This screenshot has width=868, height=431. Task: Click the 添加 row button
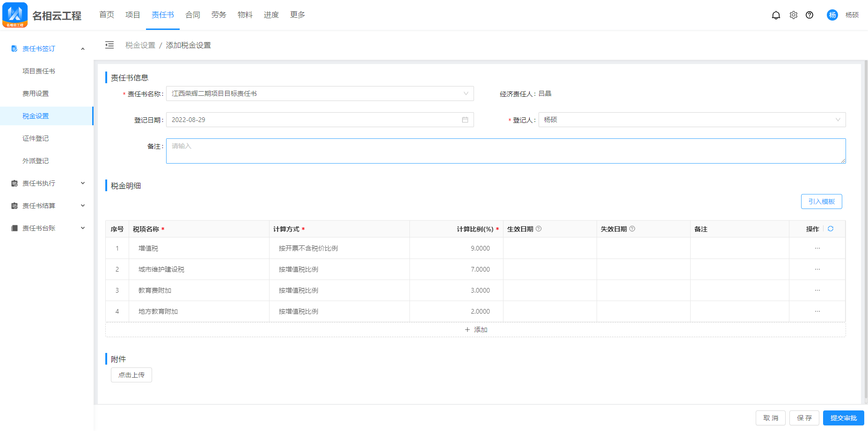[475, 330]
